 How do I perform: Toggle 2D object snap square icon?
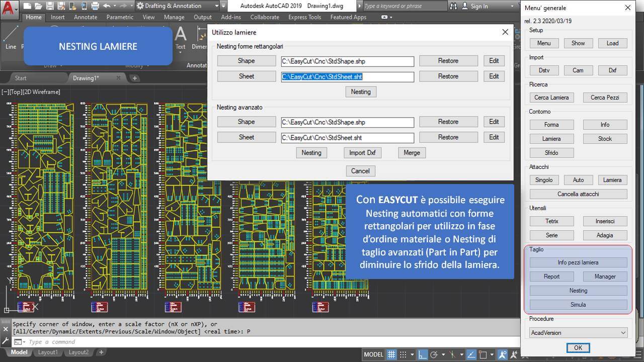click(x=483, y=354)
